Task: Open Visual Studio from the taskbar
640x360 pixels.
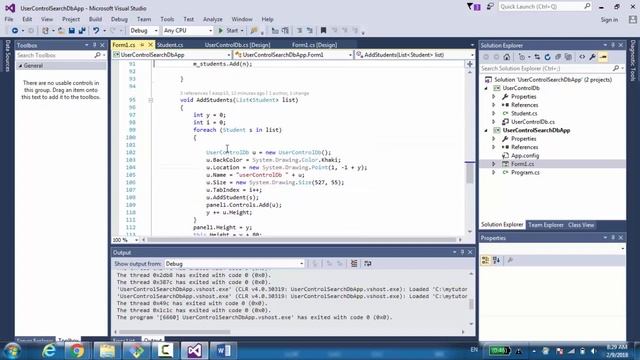Action: click(194, 351)
